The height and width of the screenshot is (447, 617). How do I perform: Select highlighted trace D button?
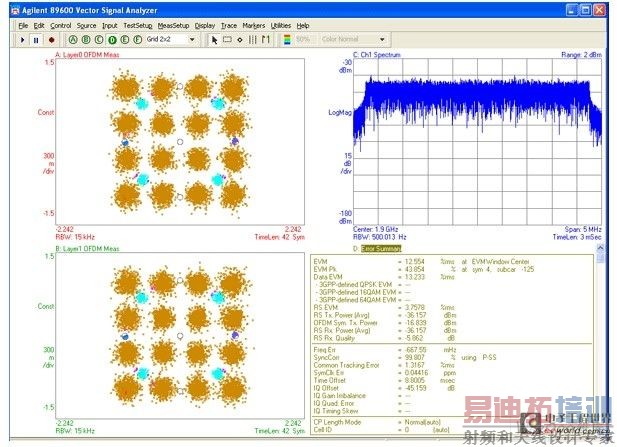click(112, 40)
